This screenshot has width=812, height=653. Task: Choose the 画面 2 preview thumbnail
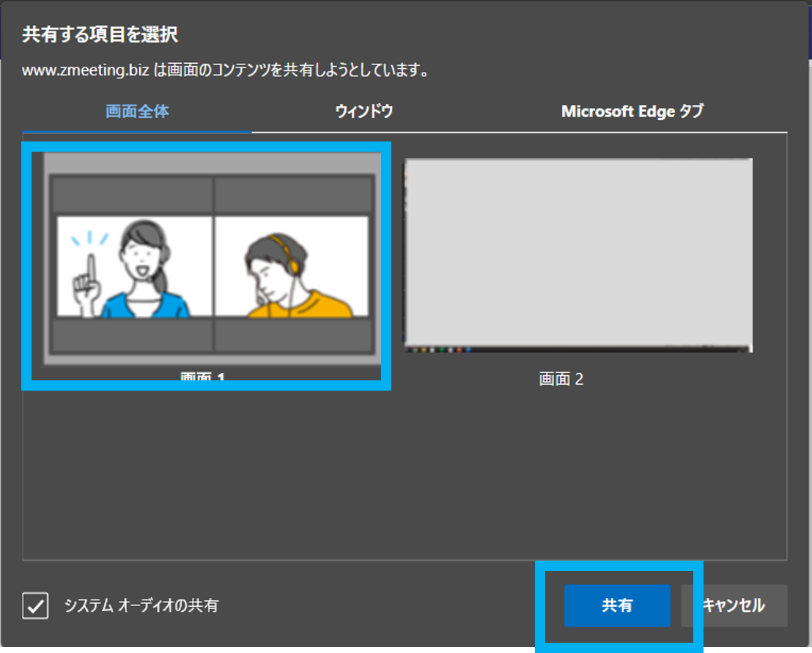click(x=578, y=255)
